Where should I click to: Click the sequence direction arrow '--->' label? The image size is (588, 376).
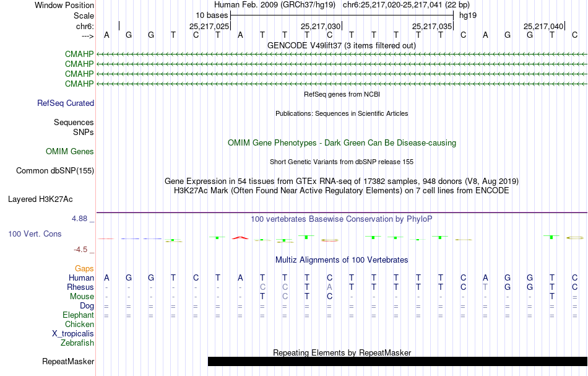tap(88, 36)
